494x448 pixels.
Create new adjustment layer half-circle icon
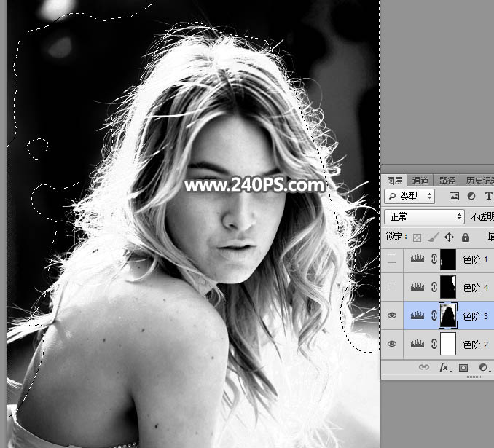pyautogui.click(x=482, y=367)
